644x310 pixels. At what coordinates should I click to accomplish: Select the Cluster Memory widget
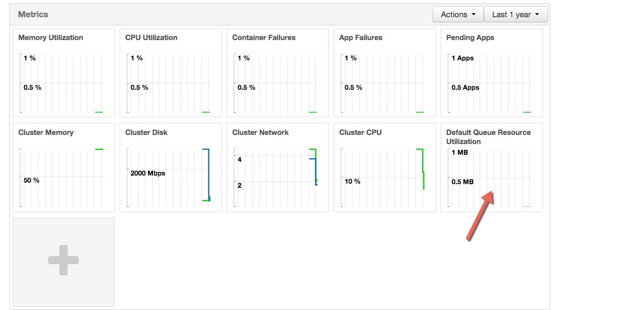pos(63,167)
